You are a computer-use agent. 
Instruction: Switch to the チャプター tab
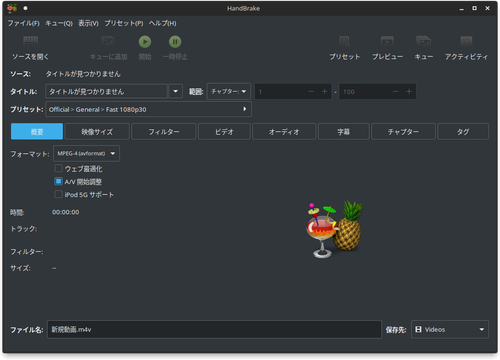(403, 132)
